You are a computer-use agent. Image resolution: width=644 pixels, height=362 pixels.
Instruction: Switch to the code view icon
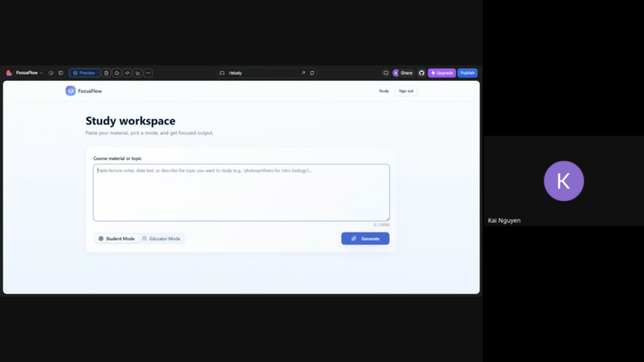coord(127,73)
